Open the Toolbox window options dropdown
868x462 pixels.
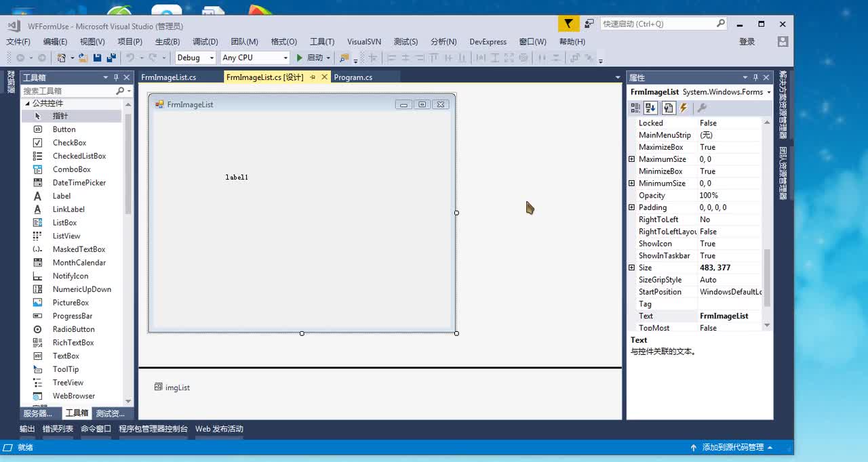[x=105, y=77]
